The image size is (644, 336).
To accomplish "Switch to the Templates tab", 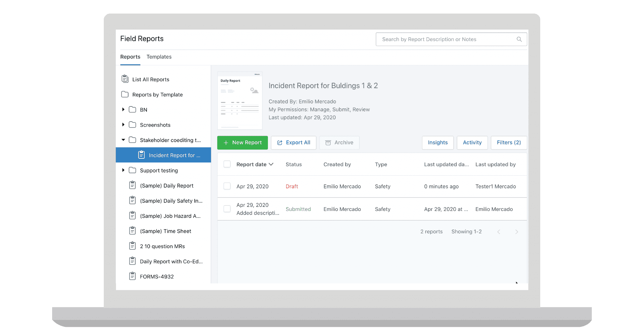I will click(159, 57).
